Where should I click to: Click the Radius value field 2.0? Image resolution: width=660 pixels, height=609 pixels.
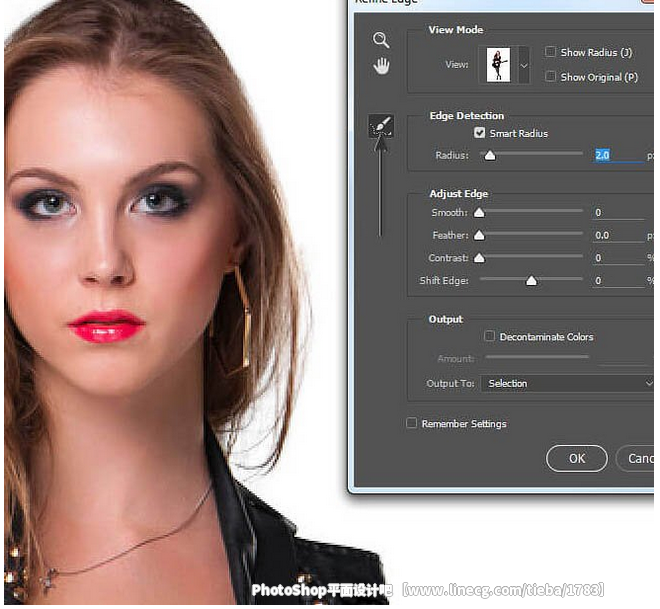[x=618, y=155]
